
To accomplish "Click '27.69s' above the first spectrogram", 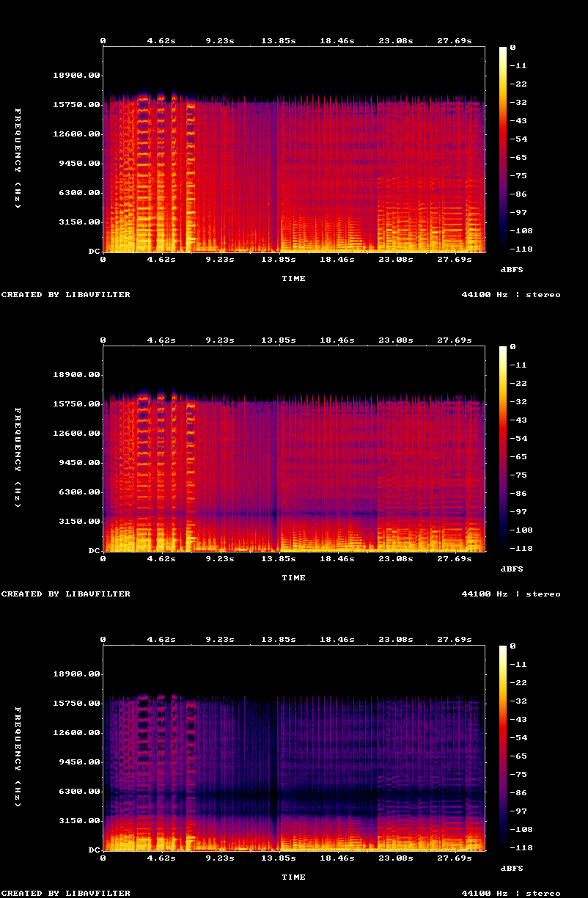I will click(455, 41).
